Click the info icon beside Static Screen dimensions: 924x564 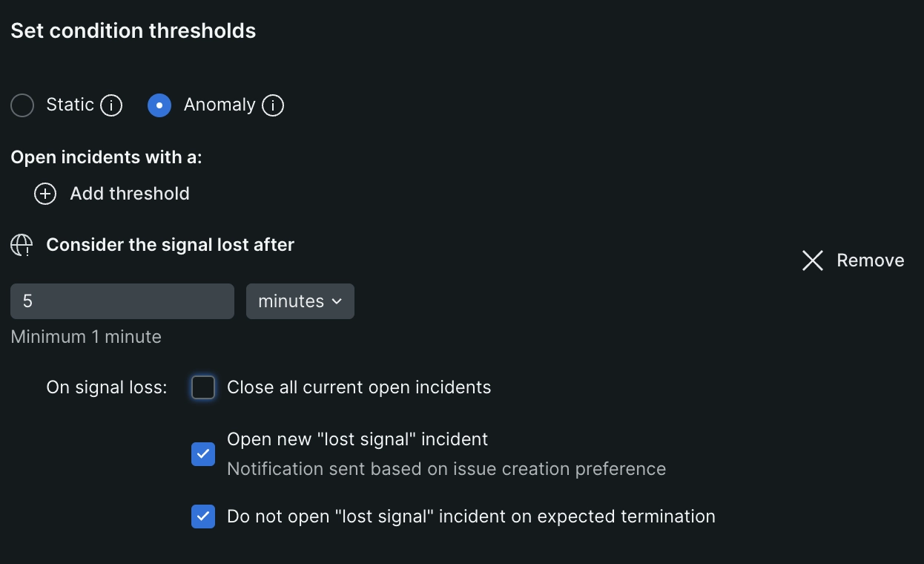[111, 105]
